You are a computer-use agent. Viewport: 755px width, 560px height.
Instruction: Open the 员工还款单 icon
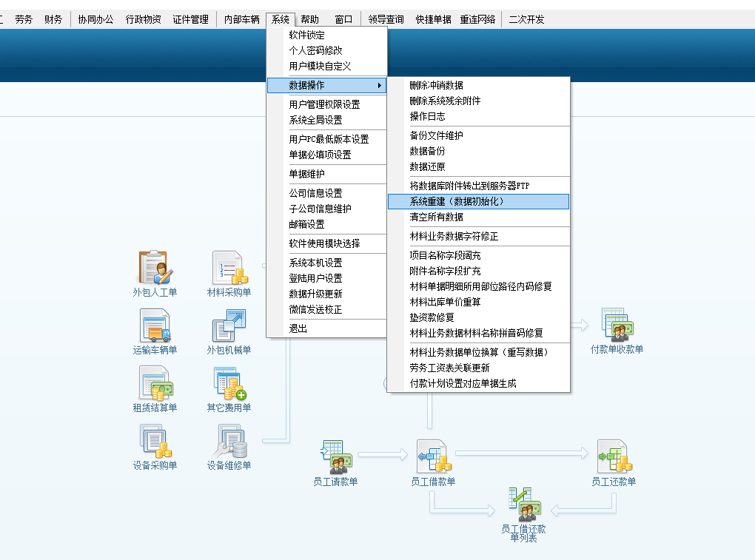(614, 457)
